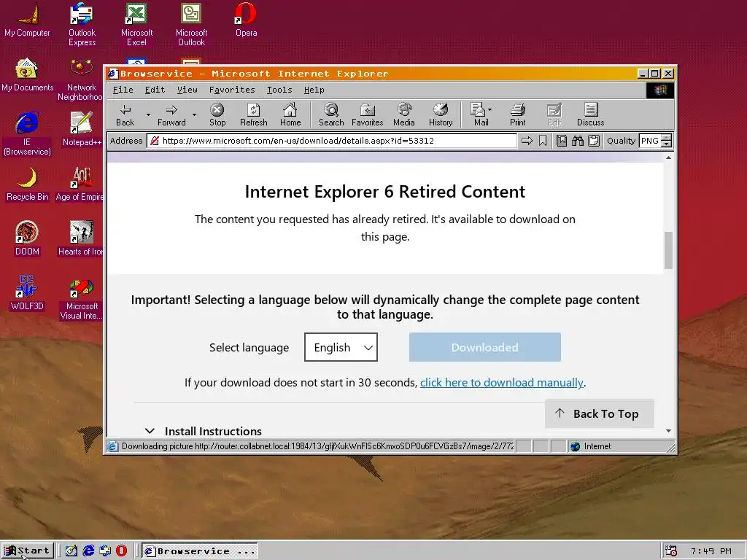747x560 pixels.
Task: Select the IE (Browservice) desktop icon
Action: pos(27,133)
